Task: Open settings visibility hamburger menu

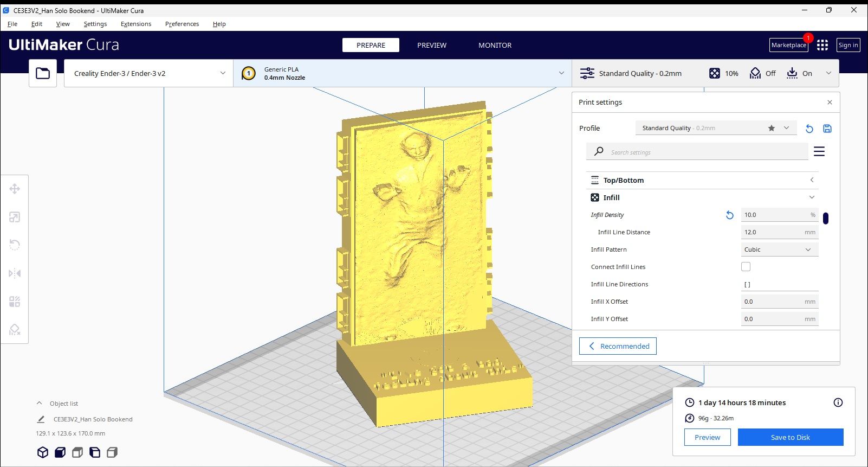Action: coord(819,152)
